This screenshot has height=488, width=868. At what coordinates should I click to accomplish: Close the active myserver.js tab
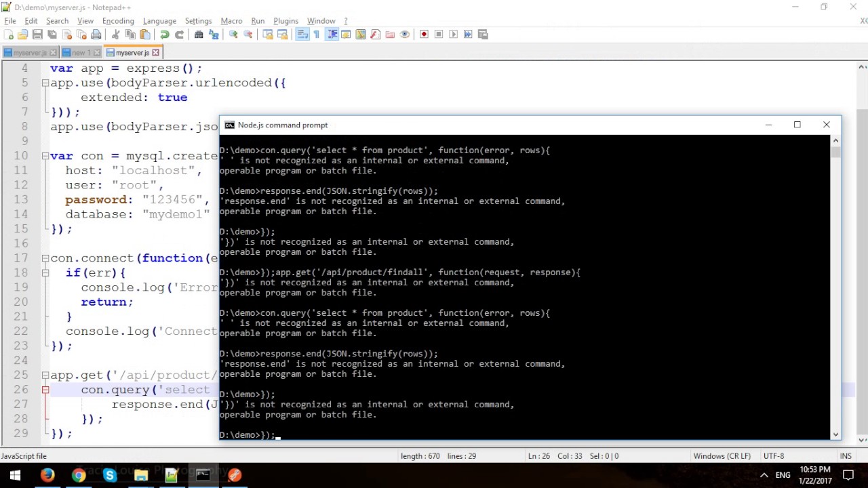pos(155,52)
